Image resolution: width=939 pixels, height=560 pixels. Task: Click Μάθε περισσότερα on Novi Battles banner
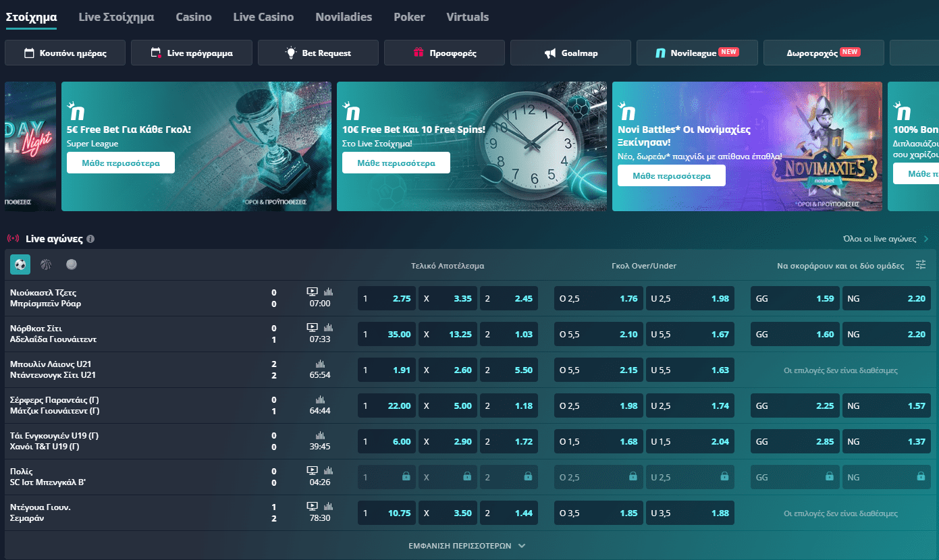[x=672, y=175]
